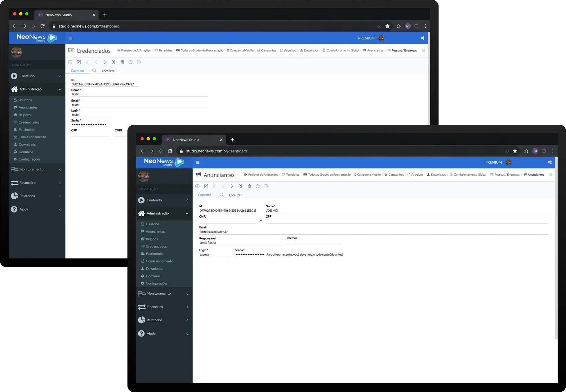Click user avatar next to PREMIUM in front window

pos(509,162)
